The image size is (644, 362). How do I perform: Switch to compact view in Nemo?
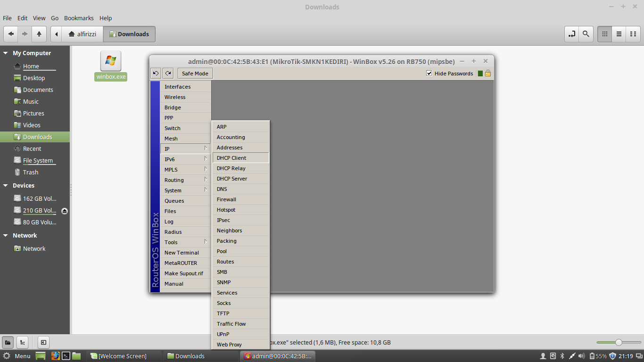click(x=633, y=34)
